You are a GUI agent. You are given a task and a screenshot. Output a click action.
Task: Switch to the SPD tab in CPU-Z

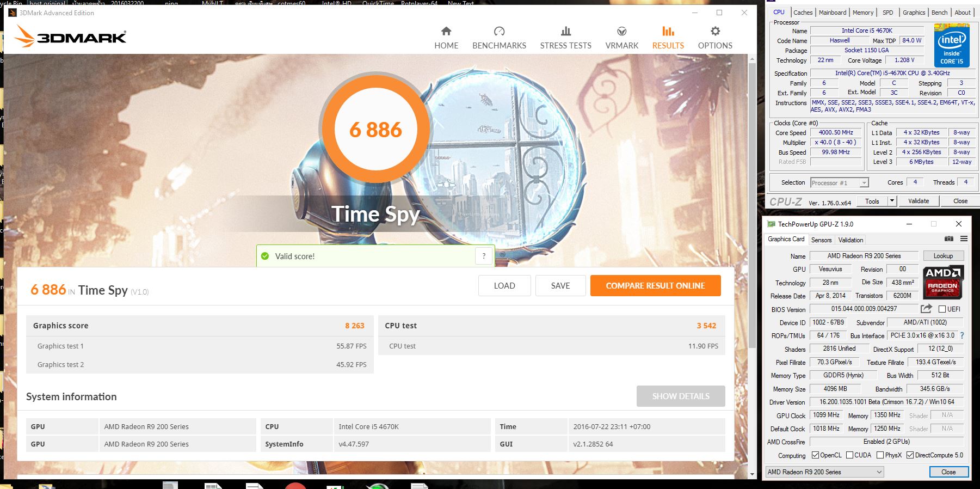[888, 13]
